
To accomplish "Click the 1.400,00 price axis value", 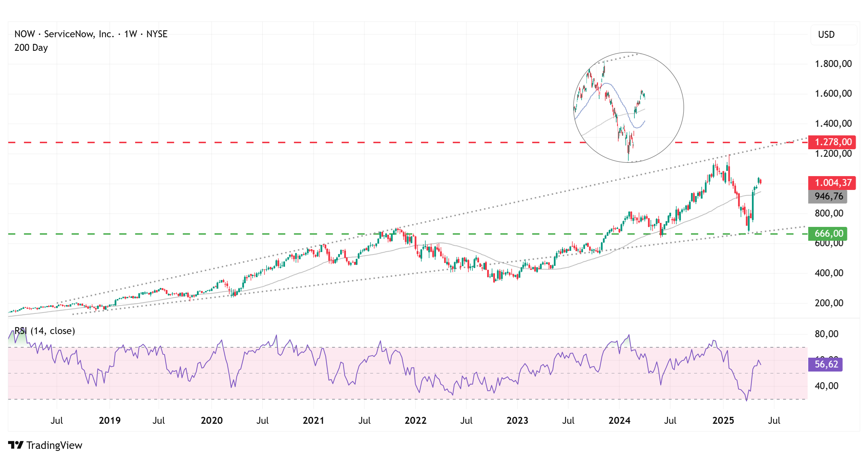I will click(833, 123).
